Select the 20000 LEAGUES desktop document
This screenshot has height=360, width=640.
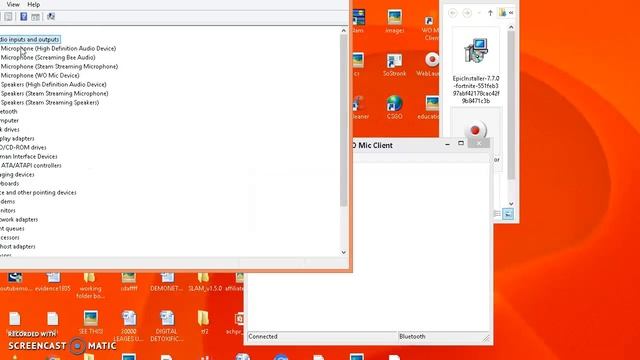(129, 326)
